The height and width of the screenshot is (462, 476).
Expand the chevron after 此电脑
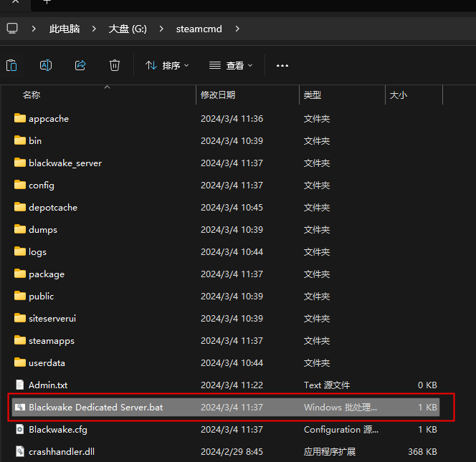(94, 29)
